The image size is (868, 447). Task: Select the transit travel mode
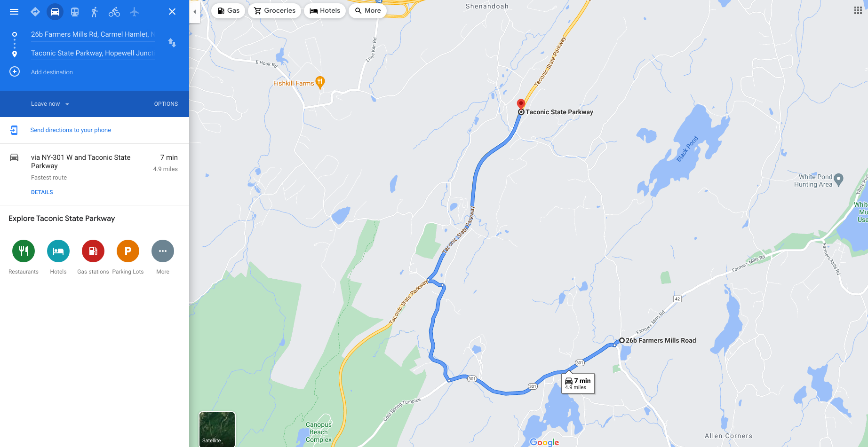[75, 12]
